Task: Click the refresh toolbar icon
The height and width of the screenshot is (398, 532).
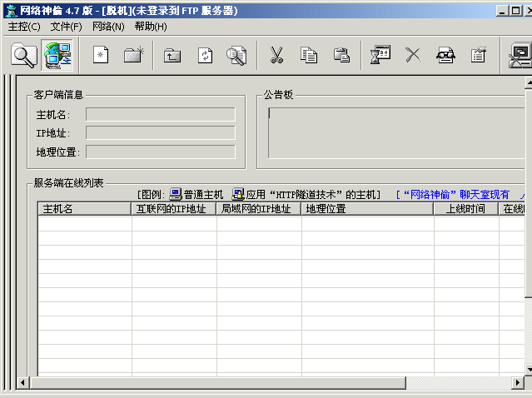Action: (x=205, y=56)
